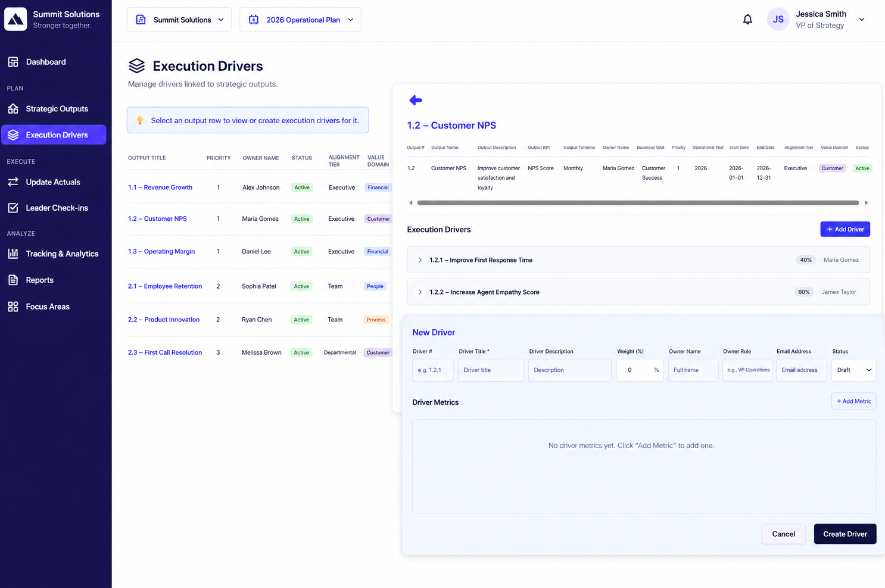Open 1.1 – Revenue Growth output link

point(160,187)
